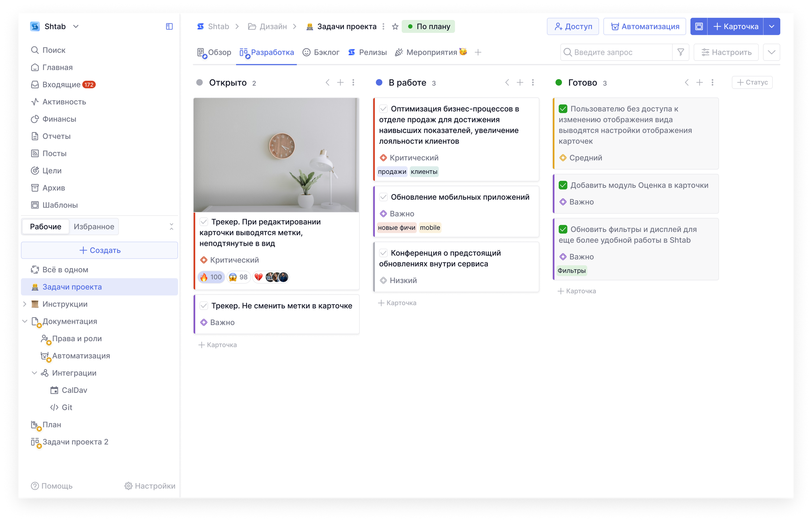Open dropdown arrow next to Карточка button
The width and height of the screenshot is (812, 522).
771,26
